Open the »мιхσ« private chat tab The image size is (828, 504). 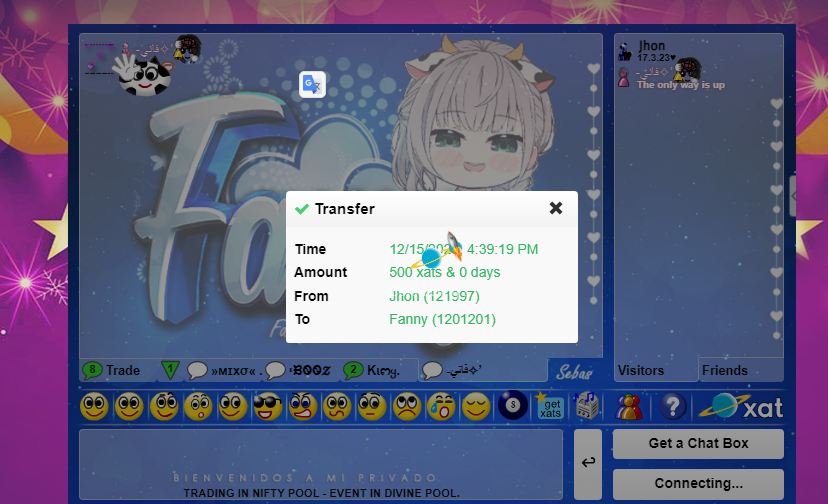pos(224,371)
